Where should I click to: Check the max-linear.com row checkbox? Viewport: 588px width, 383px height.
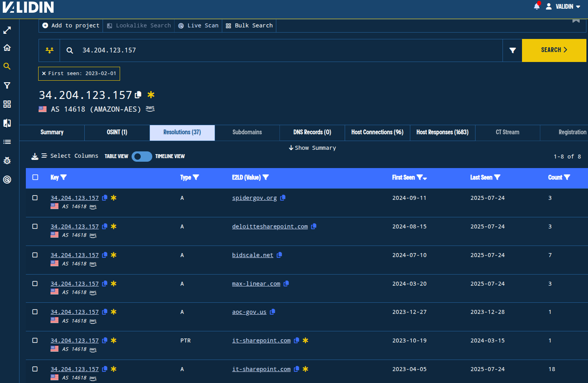pos(35,284)
